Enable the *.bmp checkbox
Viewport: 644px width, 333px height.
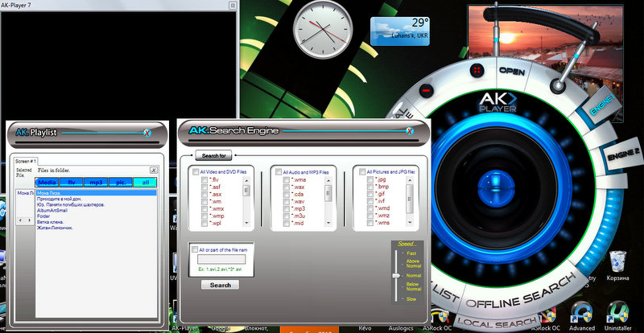370,187
